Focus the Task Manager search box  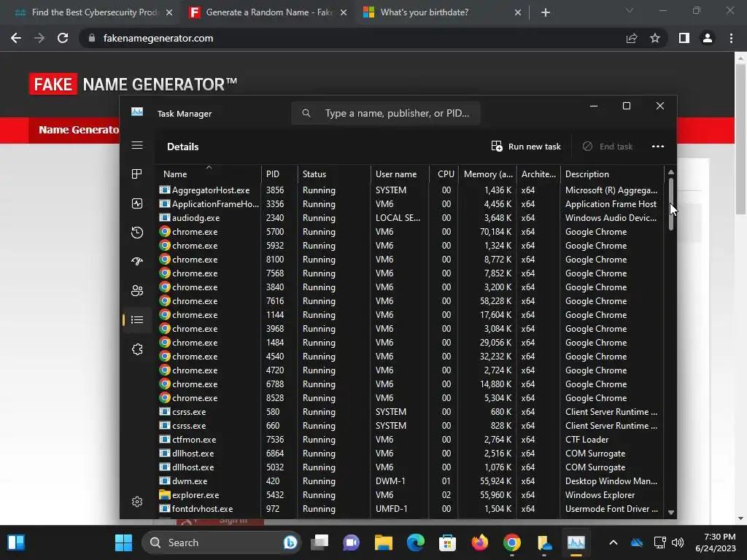[385, 113]
